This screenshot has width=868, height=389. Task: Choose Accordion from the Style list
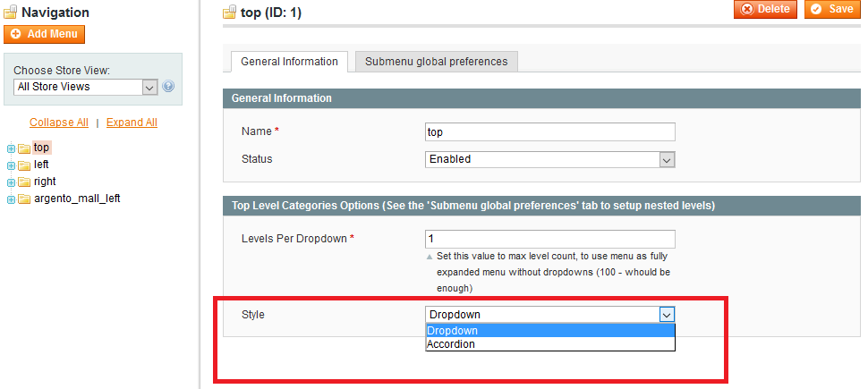pos(550,344)
